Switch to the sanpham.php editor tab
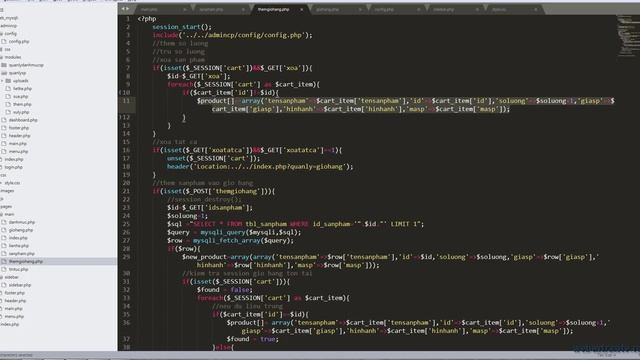 point(220,9)
